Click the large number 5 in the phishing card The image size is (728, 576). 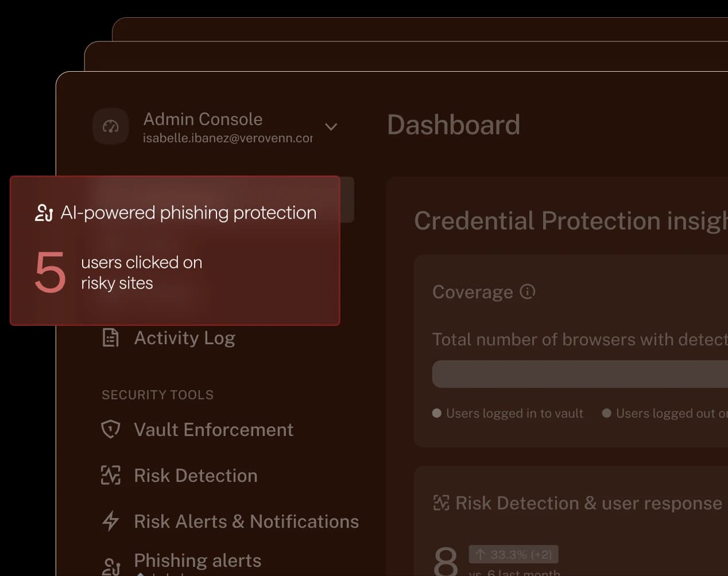point(50,273)
